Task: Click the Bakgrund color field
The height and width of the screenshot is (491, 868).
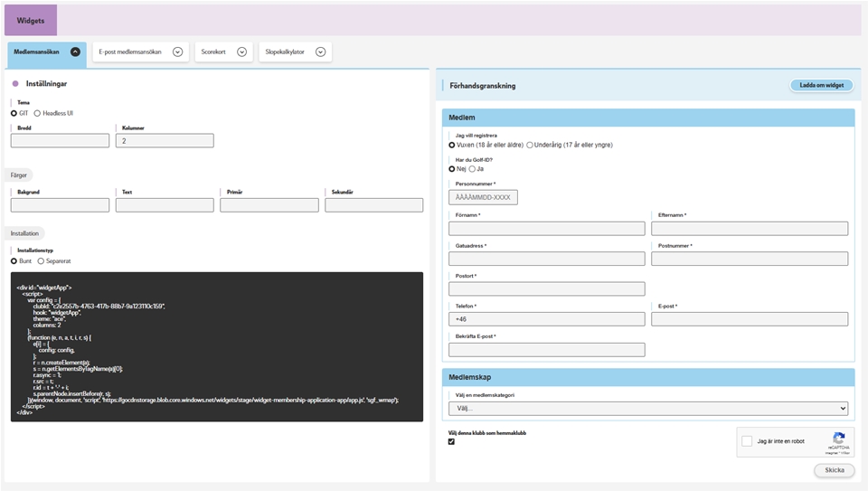Action: [x=60, y=205]
